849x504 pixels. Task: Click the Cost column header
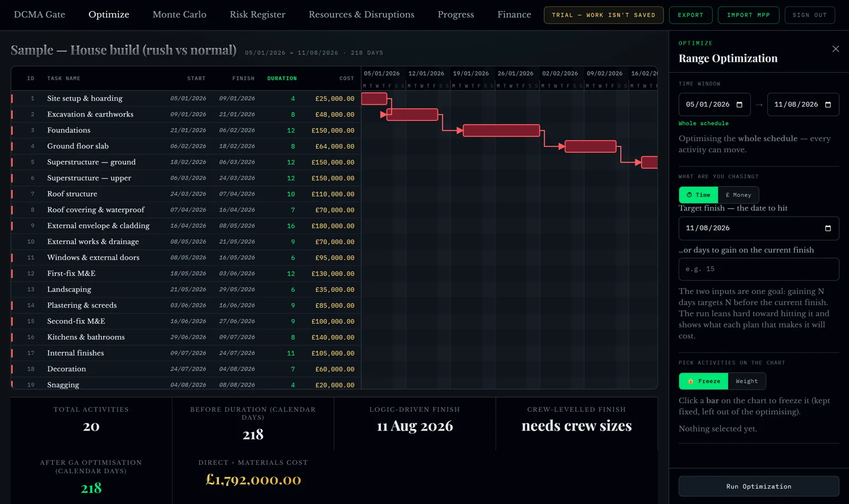point(346,79)
